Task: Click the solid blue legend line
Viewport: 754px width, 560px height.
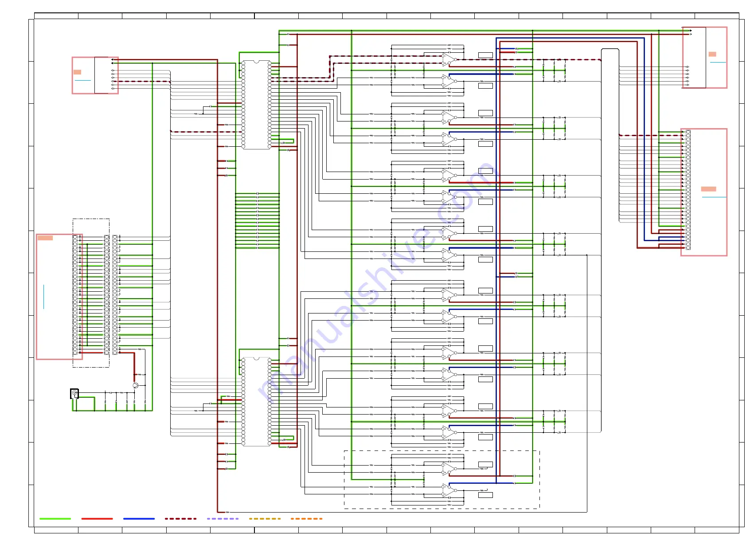Action: point(139,518)
